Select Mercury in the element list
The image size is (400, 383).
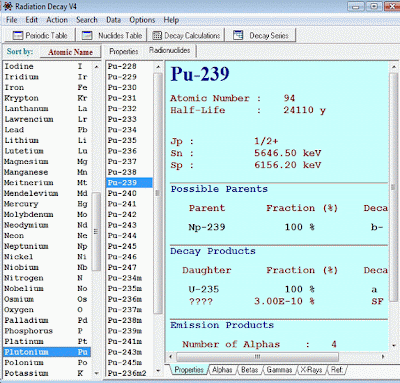(x=46, y=204)
